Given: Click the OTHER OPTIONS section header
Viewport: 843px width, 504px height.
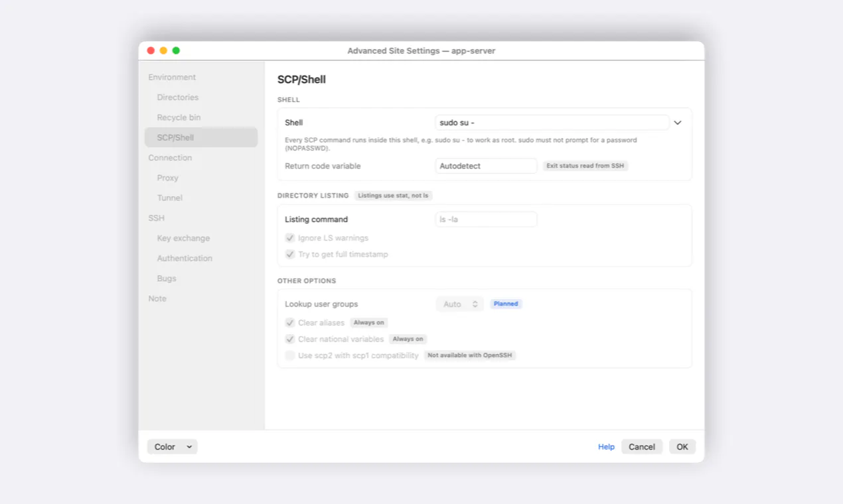Looking at the screenshot, I should [307, 281].
